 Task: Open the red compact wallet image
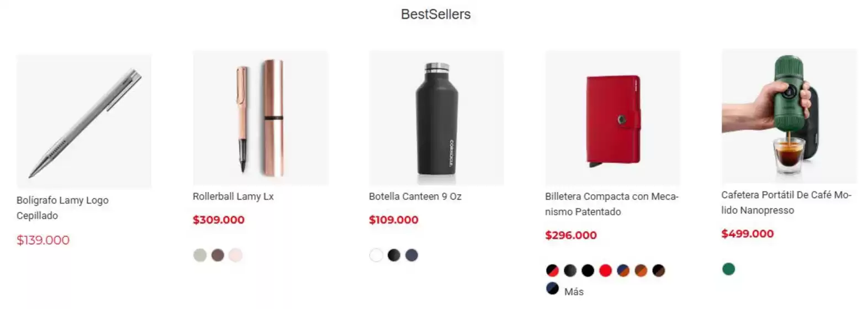(x=612, y=118)
